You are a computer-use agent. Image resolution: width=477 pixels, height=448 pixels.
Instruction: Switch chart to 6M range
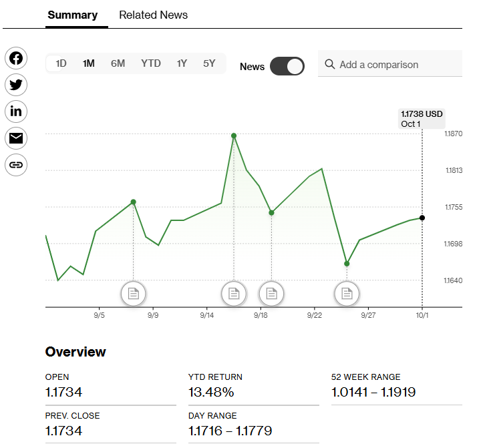pyautogui.click(x=118, y=63)
